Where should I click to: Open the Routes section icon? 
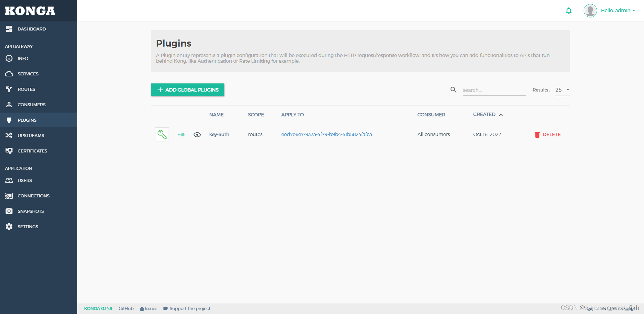(x=9, y=89)
